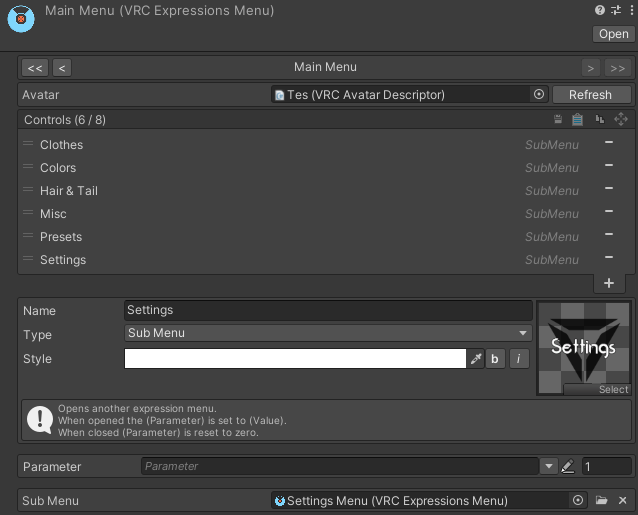Click Select on the icon thumbnail
This screenshot has width=638, height=515.
(596, 389)
